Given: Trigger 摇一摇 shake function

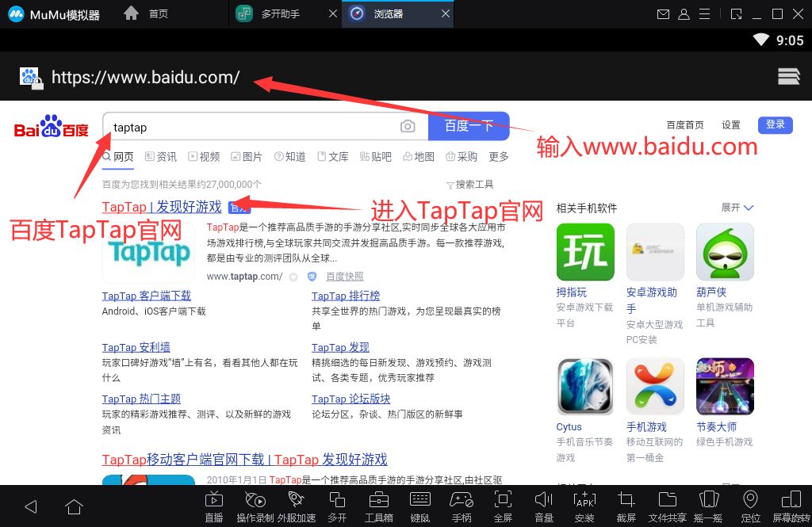Looking at the screenshot, I should [708, 506].
